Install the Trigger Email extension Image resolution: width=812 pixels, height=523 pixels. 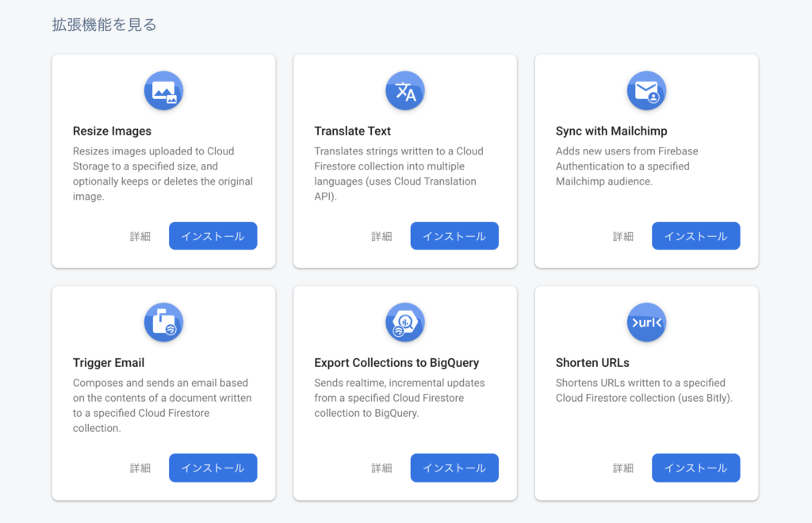click(213, 468)
